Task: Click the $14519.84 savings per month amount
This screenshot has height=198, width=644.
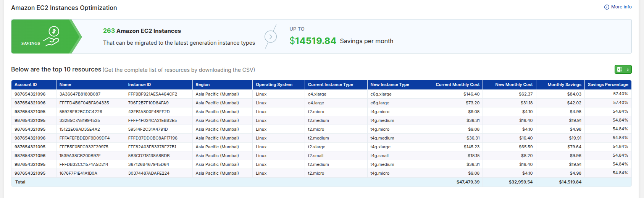Action: (x=313, y=41)
